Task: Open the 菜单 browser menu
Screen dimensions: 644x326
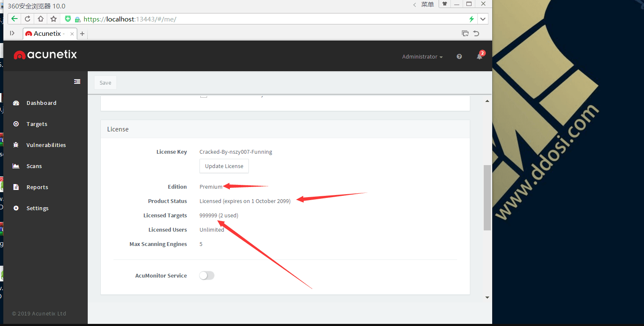Action: (427, 4)
